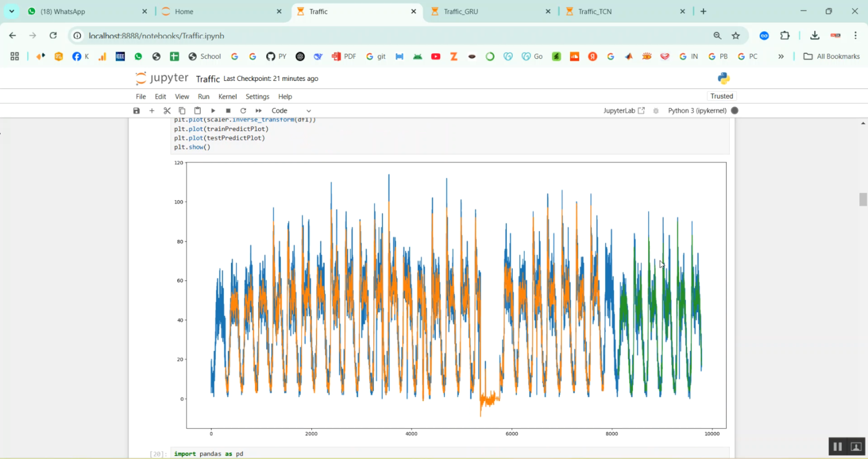Save the notebook with the floppy disk icon
The height and width of the screenshot is (459, 868).
coord(137,110)
